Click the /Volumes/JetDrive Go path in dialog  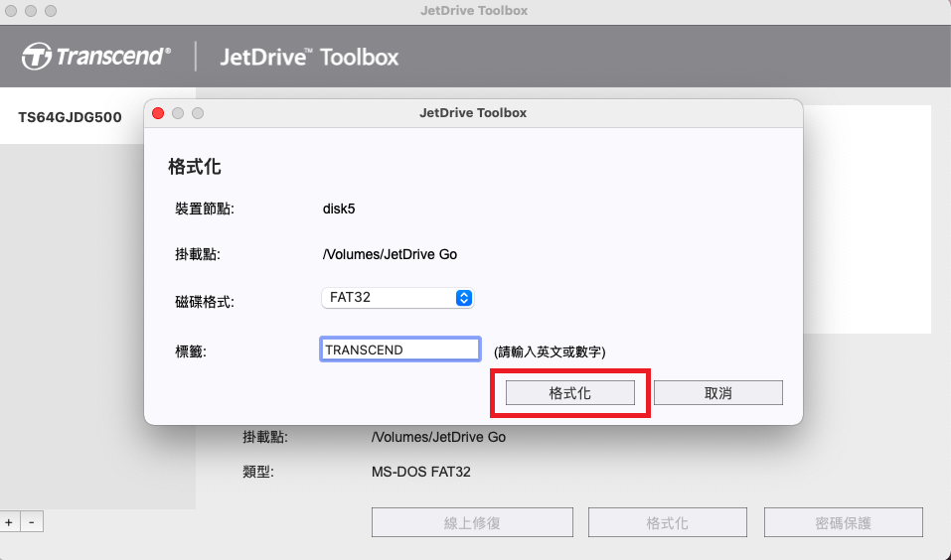(390, 254)
